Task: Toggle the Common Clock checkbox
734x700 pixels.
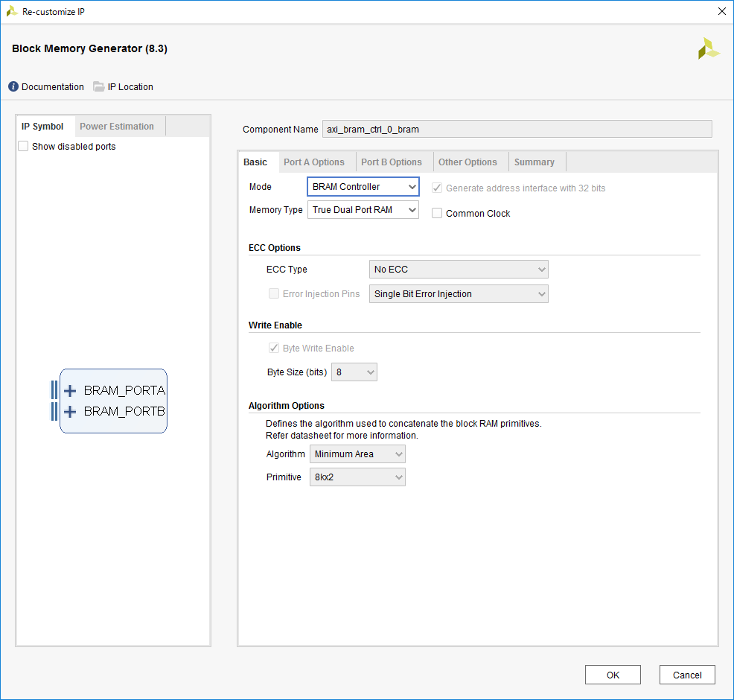Action: (x=438, y=214)
